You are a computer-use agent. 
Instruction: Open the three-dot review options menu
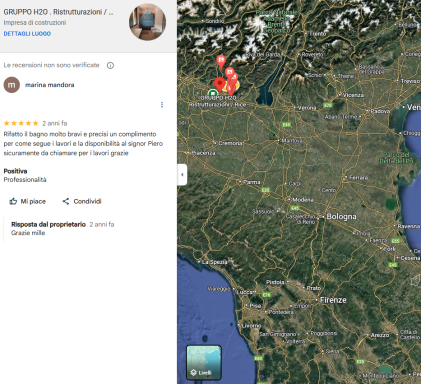162,105
